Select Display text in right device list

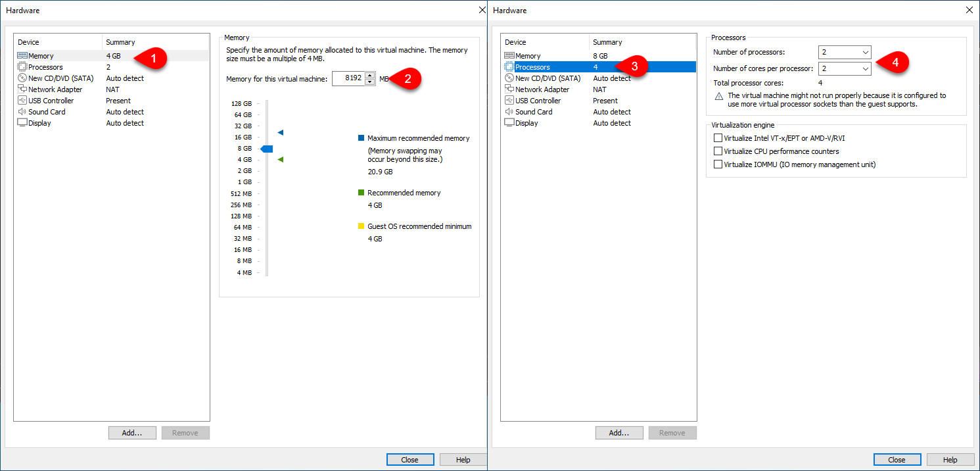526,123
